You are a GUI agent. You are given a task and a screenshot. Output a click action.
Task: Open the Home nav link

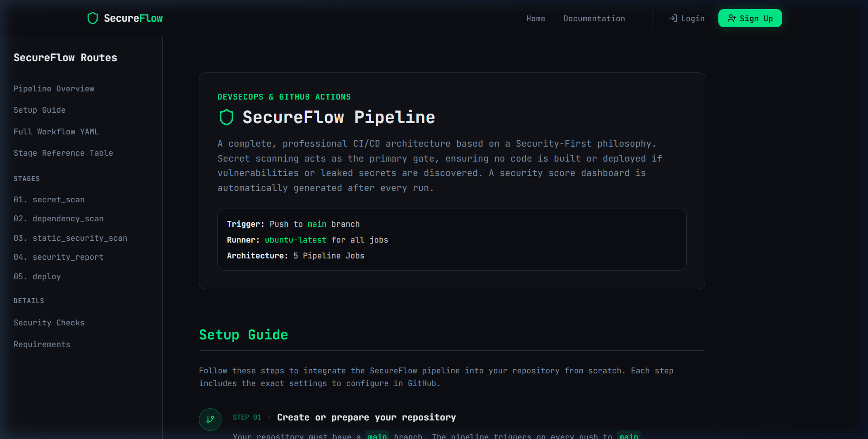pos(536,19)
